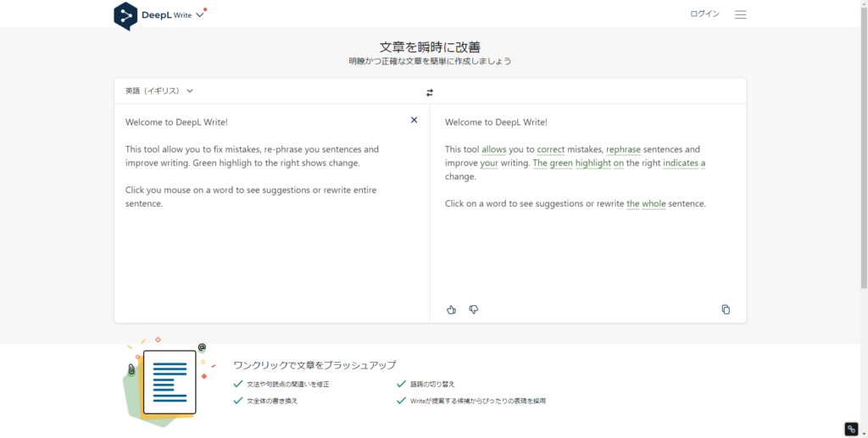Click the suggested word "allows"
Screen dimensions: 868x438
tap(494, 149)
